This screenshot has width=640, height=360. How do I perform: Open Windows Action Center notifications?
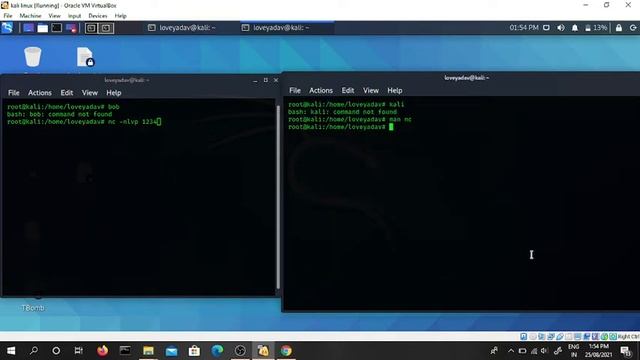pos(626,351)
